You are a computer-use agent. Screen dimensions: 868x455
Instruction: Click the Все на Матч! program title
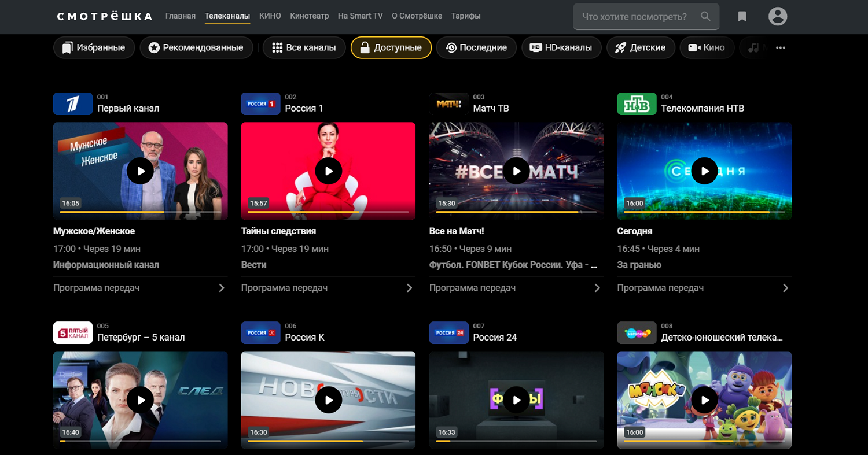pos(457,231)
